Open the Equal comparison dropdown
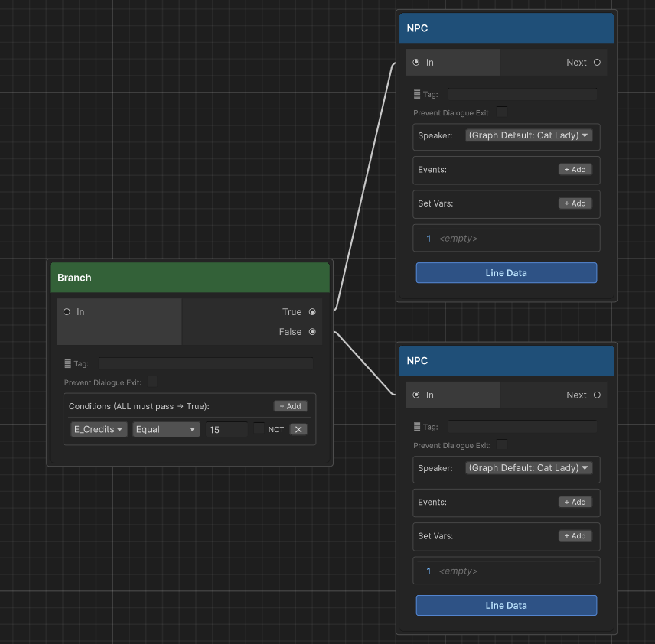 pyautogui.click(x=166, y=429)
